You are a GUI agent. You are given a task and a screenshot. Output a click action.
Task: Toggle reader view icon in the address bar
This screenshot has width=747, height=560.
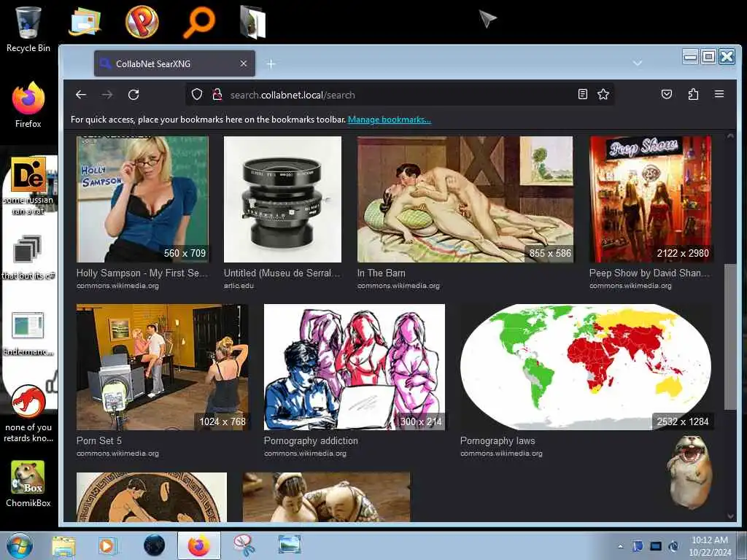[582, 94]
